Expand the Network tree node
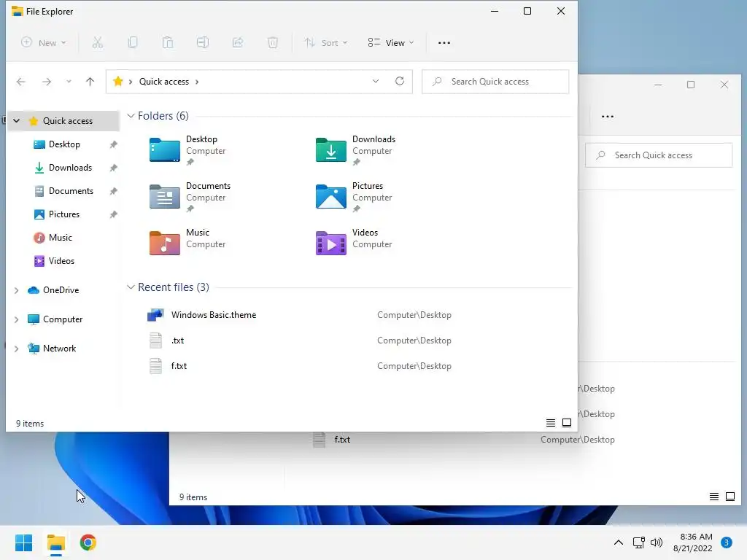The image size is (747, 560). [16, 349]
